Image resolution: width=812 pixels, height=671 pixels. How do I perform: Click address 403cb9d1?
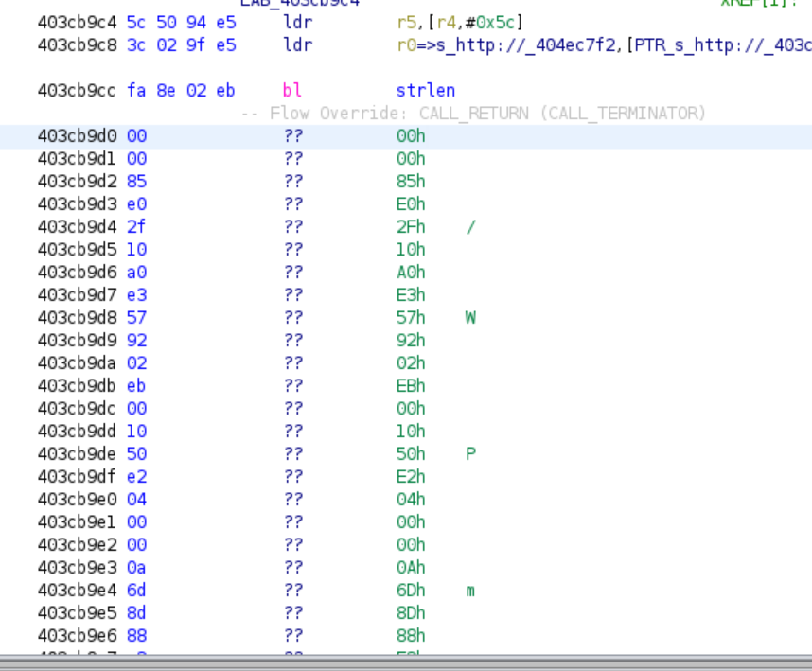click(78, 159)
